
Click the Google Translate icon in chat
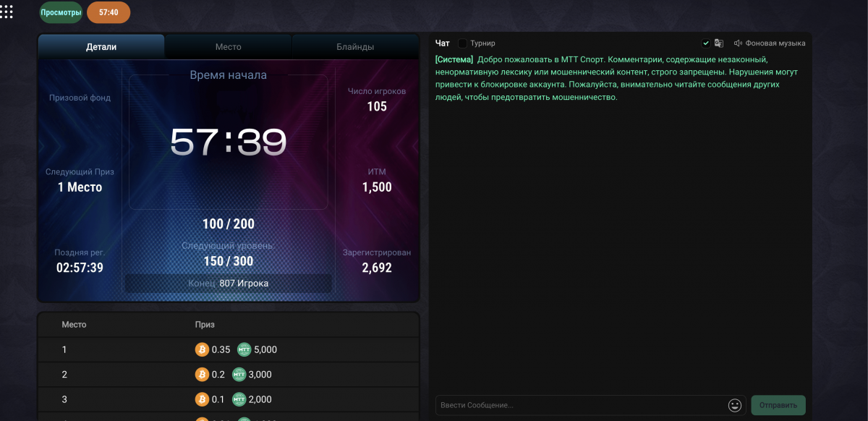point(719,43)
